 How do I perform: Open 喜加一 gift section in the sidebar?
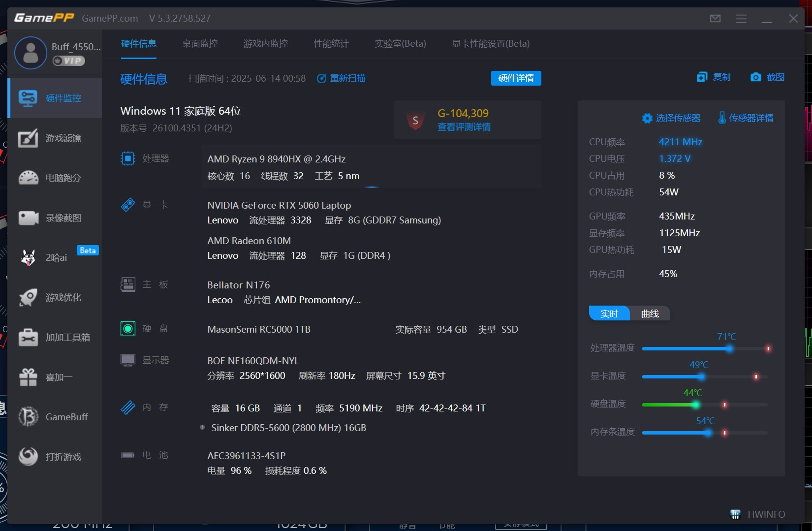[x=54, y=377]
